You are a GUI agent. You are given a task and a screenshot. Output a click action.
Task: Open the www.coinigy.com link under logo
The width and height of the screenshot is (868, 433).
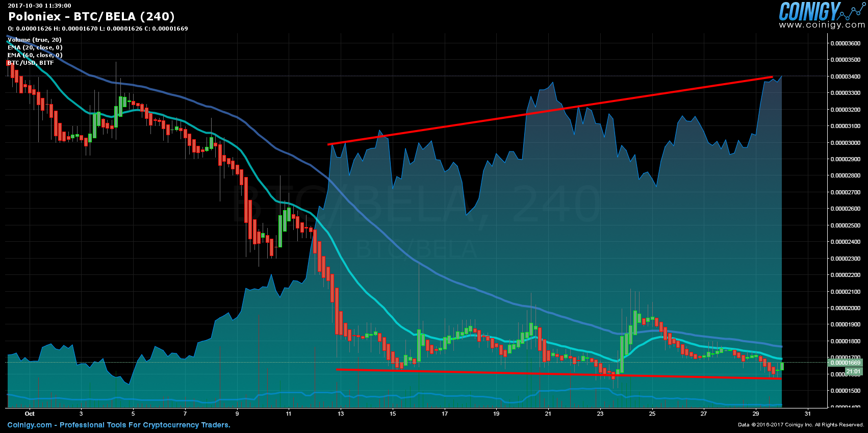click(822, 25)
